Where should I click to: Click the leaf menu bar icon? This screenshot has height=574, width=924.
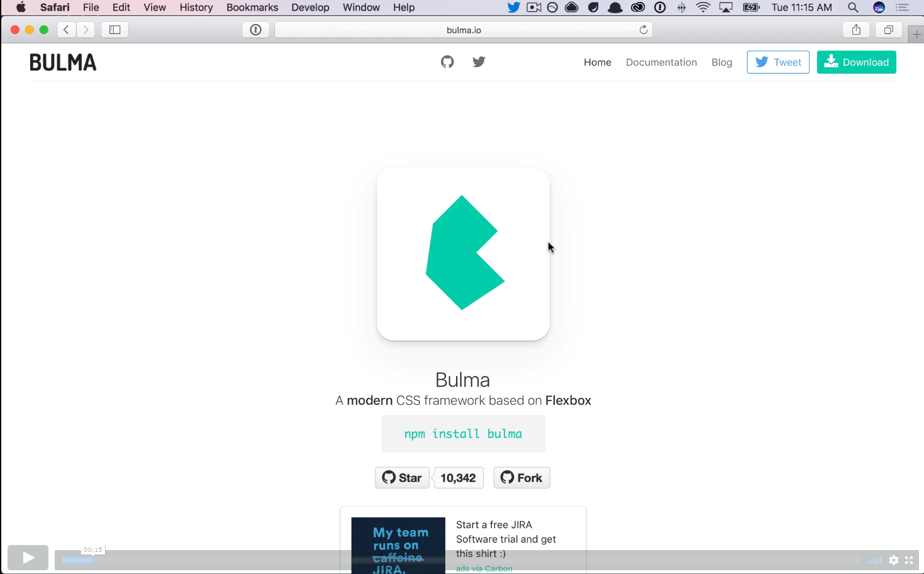tap(593, 8)
